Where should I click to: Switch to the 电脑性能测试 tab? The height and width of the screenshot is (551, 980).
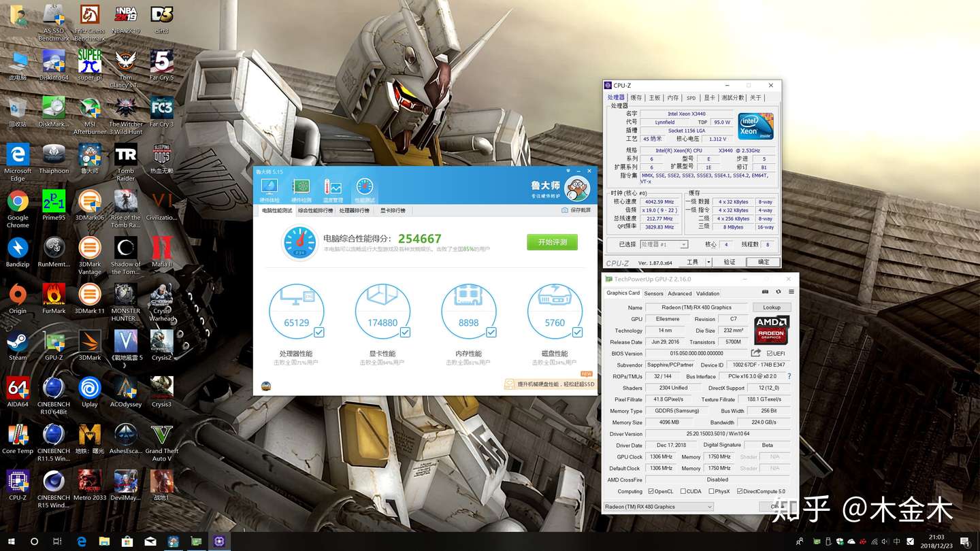coord(277,211)
